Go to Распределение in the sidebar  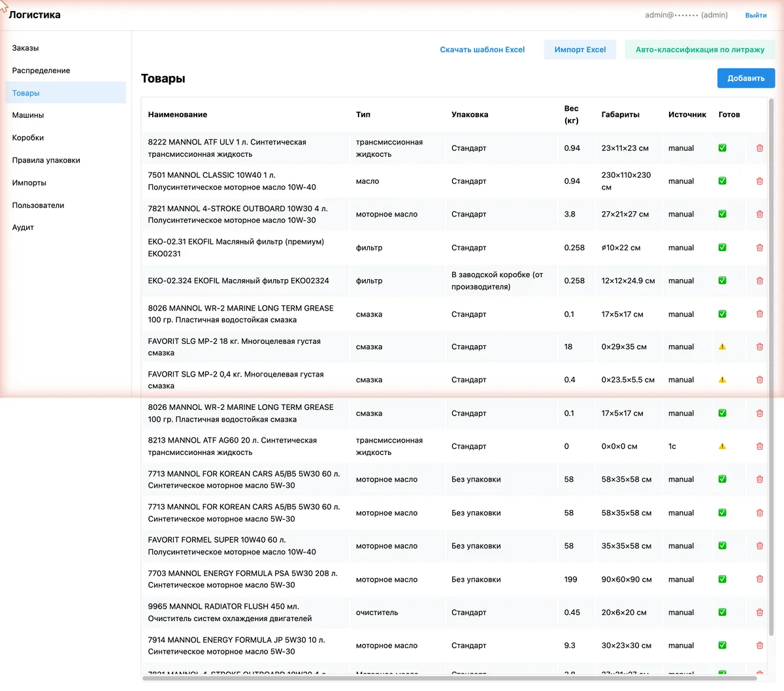point(65,71)
